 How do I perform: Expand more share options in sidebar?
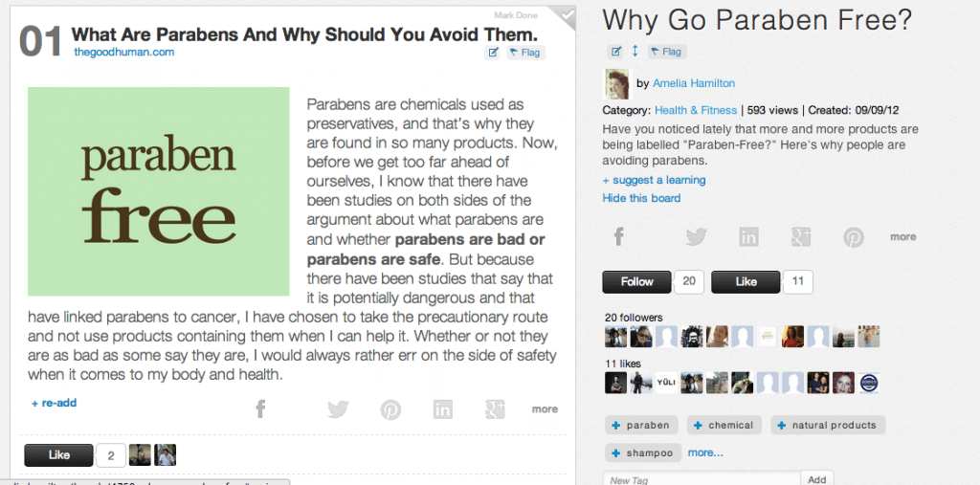pos(903,237)
